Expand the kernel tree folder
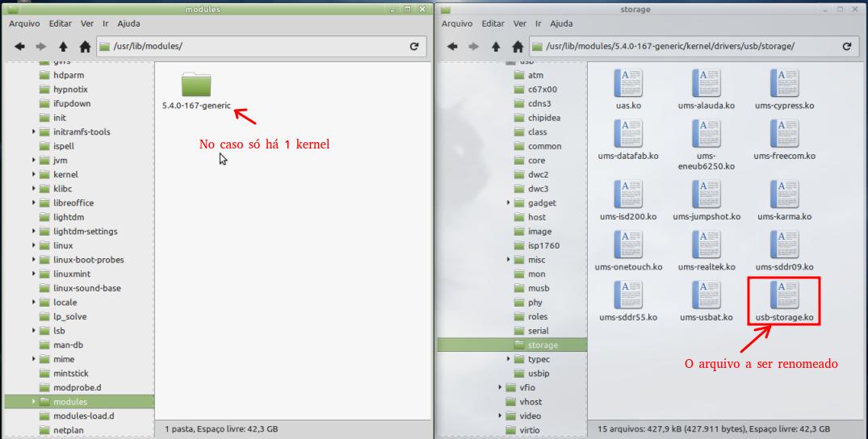 pos(34,174)
